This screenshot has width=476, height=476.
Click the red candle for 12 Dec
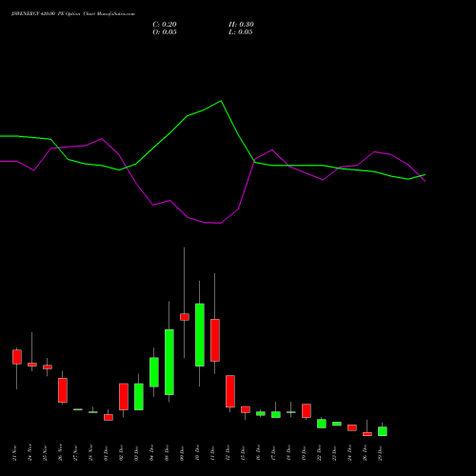click(230, 391)
